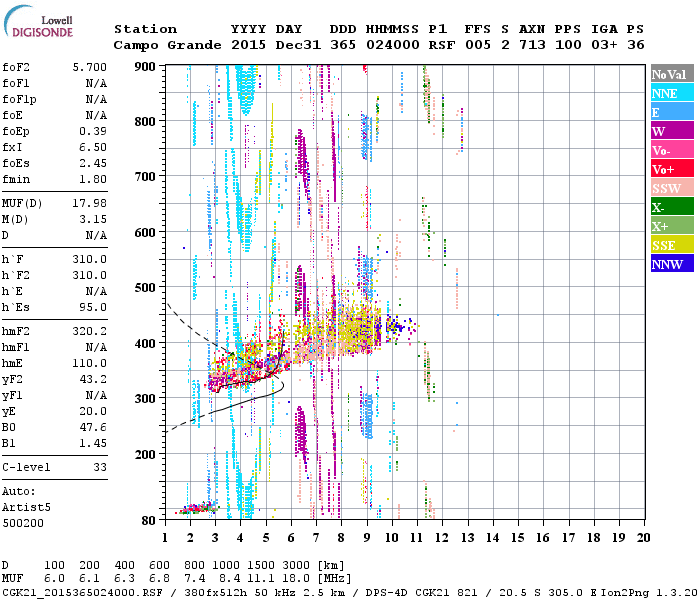Click the foEp value 0.39

93,131
